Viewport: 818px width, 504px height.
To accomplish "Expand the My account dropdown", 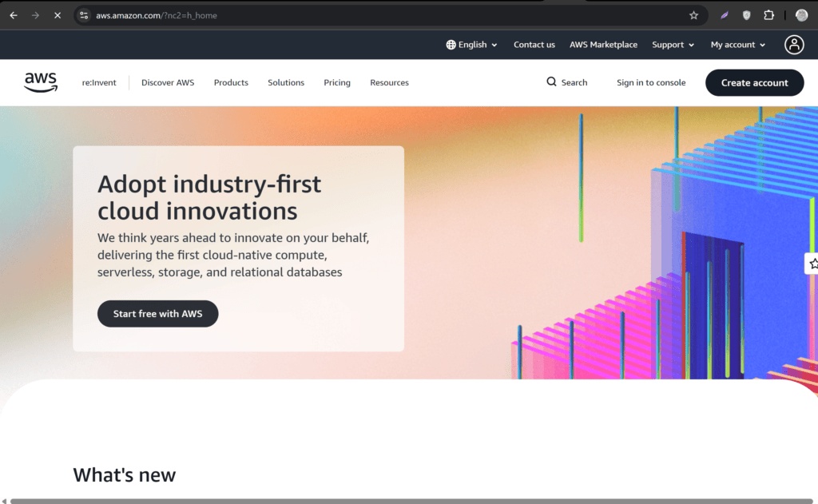I will click(x=737, y=45).
